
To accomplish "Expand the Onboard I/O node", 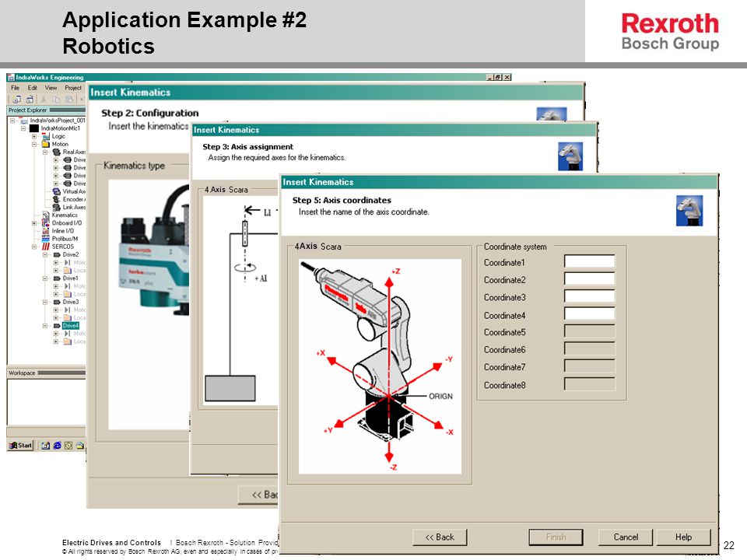I will (34, 223).
